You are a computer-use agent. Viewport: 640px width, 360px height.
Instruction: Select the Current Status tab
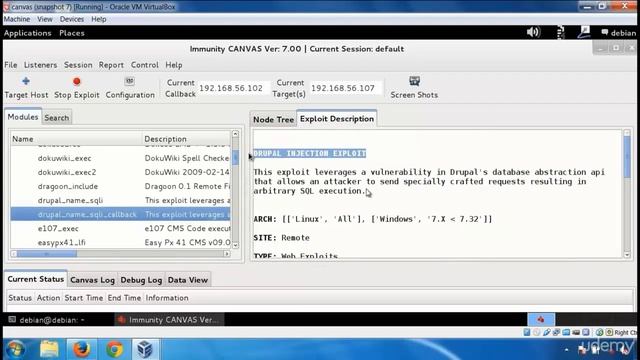[36, 279]
